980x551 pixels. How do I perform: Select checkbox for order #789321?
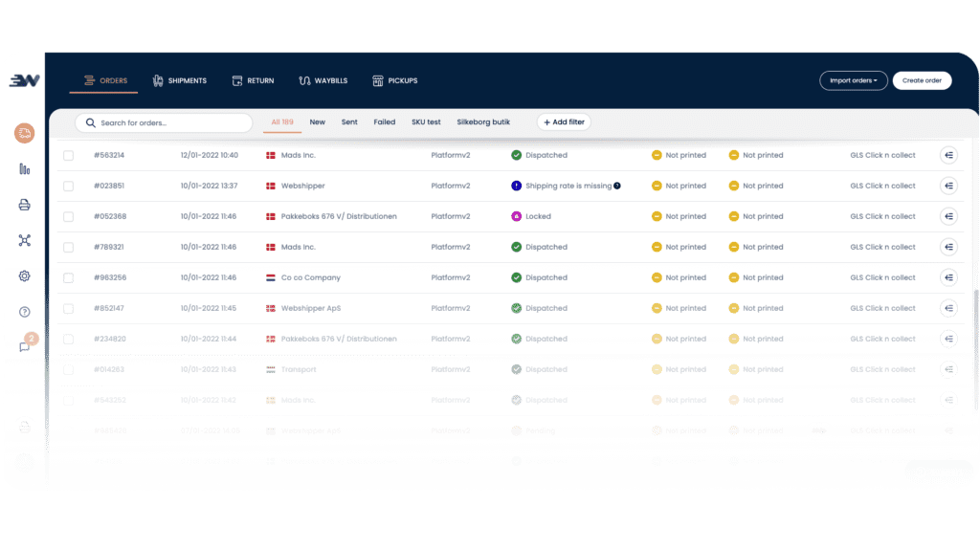pyautogui.click(x=68, y=248)
